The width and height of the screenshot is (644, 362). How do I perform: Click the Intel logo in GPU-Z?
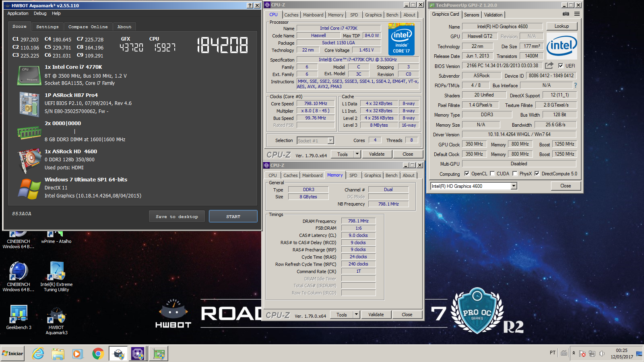pos(561,45)
